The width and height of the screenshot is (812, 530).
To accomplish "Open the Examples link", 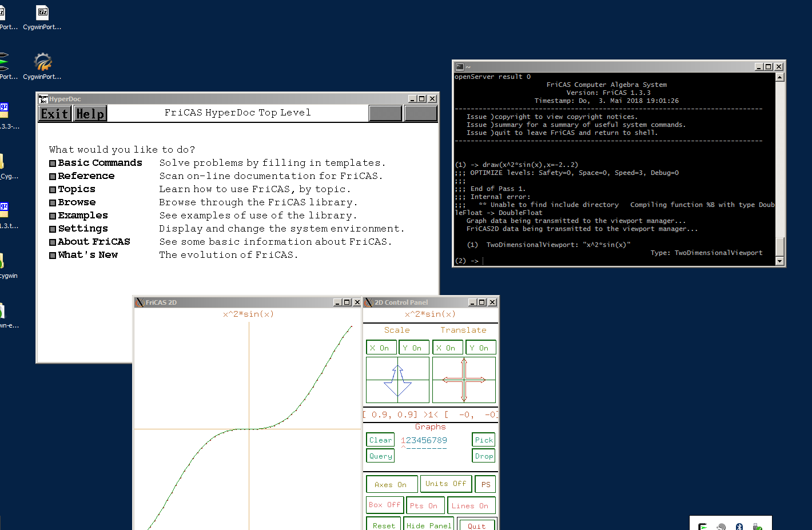I will pos(83,216).
